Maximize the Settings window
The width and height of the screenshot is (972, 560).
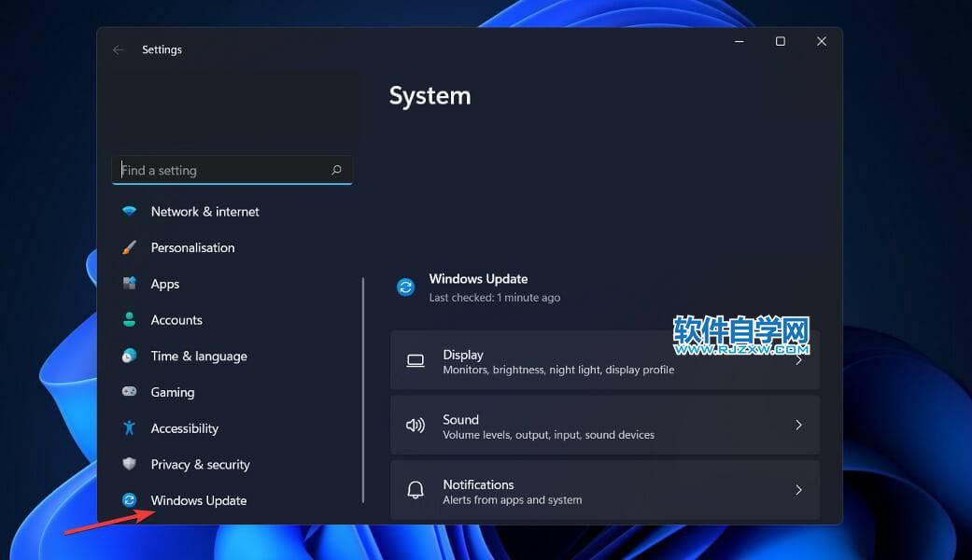(781, 41)
